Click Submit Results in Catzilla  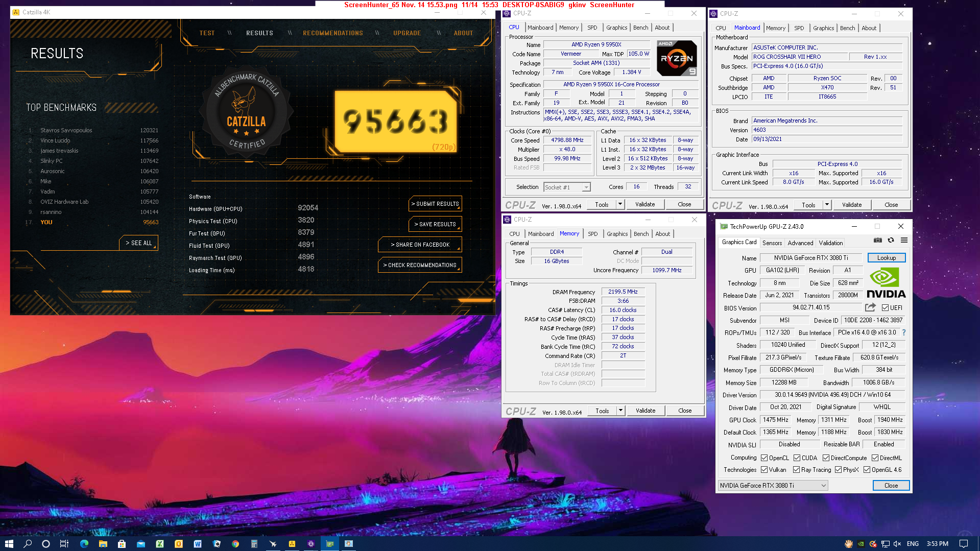click(x=435, y=204)
